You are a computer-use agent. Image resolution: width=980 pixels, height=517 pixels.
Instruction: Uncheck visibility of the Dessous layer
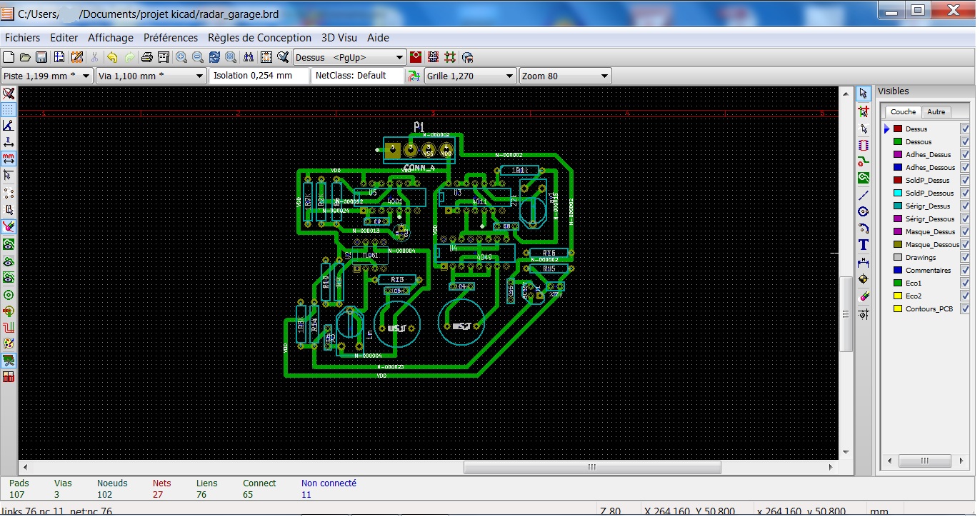point(965,142)
